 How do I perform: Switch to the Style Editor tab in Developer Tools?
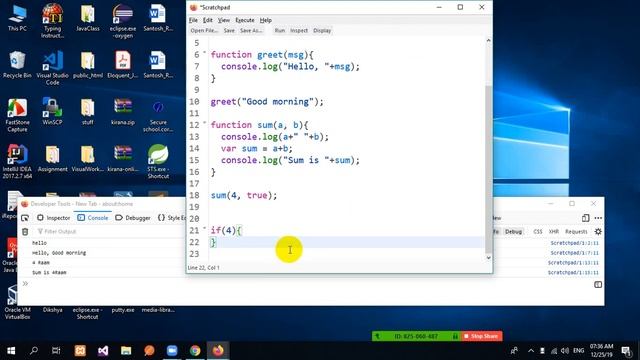(171, 218)
